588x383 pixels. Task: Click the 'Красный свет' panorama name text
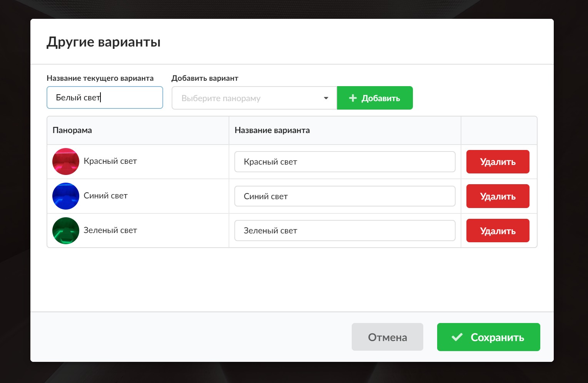tap(110, 161)
